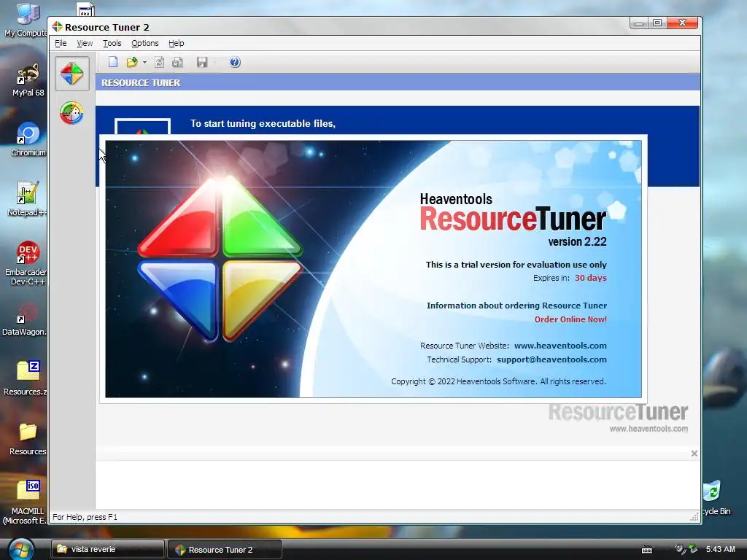Viewport: 747px width, 560px height.
Task: Select the MACMILL iso desktop file
Action: 26,502
